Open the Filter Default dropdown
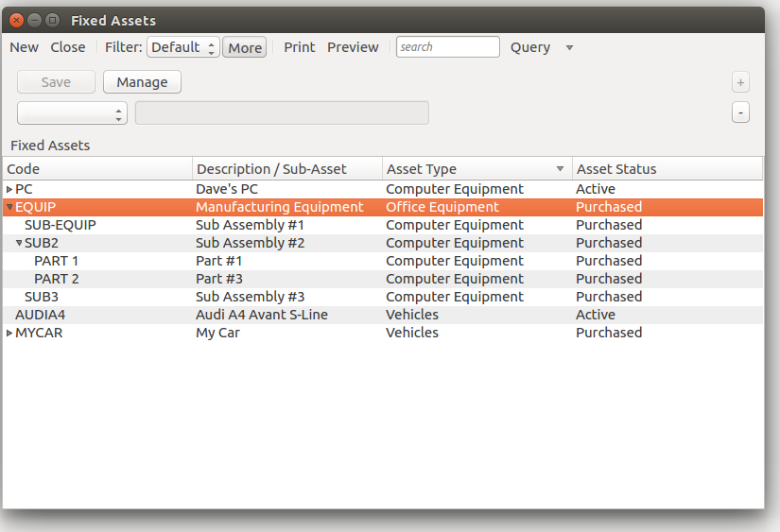This screenshot has height=532, width=780. [182, 47]
